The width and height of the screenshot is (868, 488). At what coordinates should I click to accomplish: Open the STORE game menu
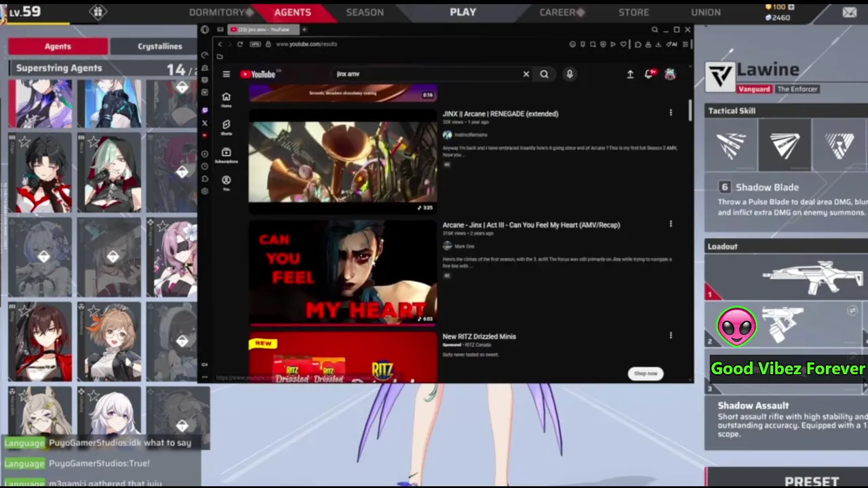(633, 12)
